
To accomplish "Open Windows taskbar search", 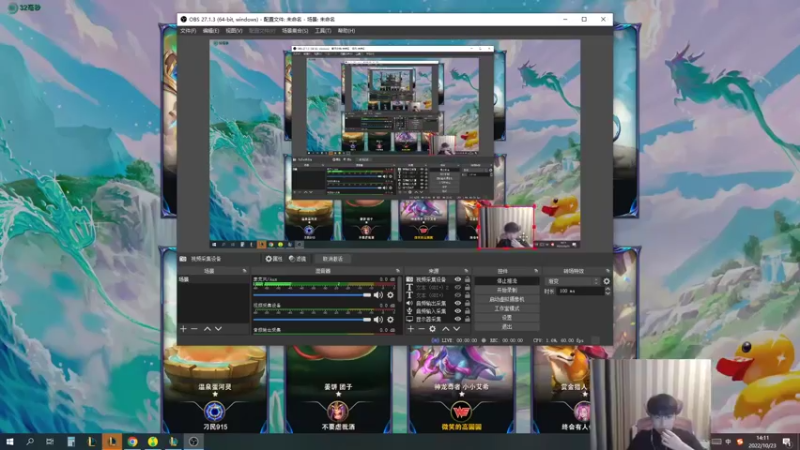I will [30, 441].
